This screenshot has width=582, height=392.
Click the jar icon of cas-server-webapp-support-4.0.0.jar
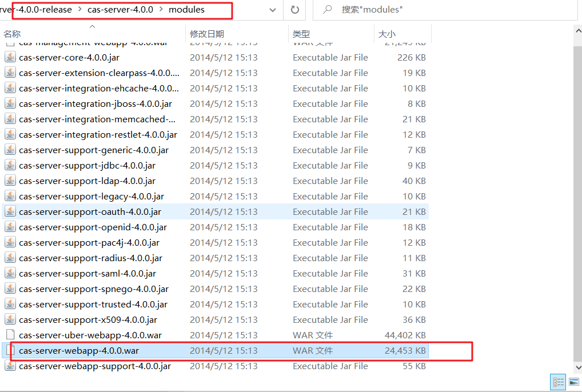(x=11, y=366)
